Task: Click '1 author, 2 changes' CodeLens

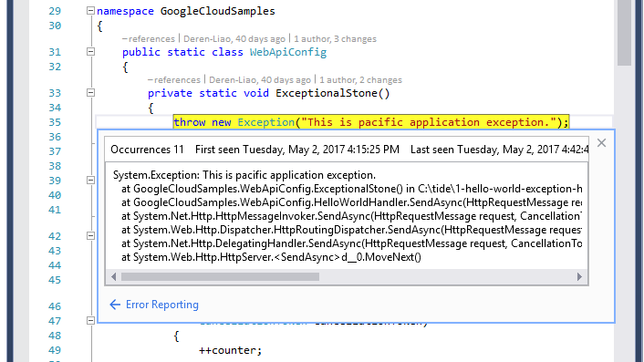Action: (360, 80)
